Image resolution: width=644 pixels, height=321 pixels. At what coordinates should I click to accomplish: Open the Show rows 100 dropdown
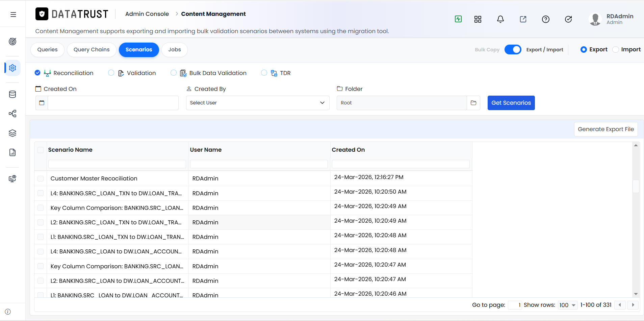(x=568, y=305)
